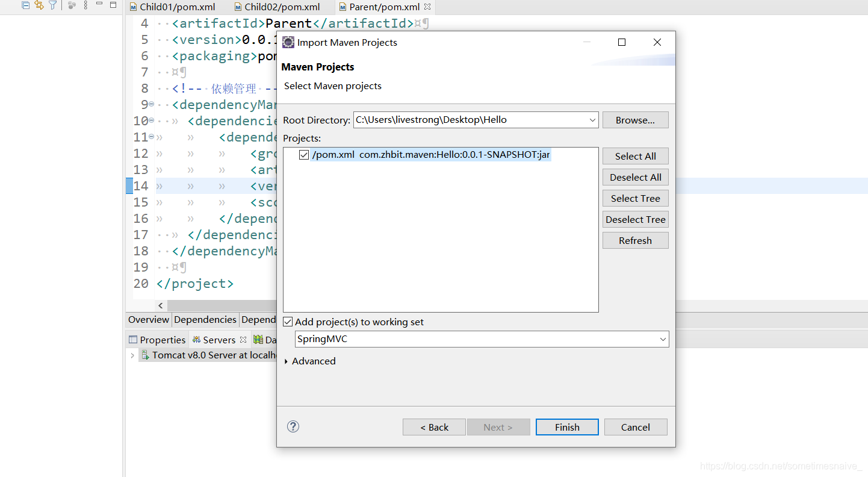868x477 pixels.
Task: Open the Root Directory dropdown
Action: [x=593, y=120]
